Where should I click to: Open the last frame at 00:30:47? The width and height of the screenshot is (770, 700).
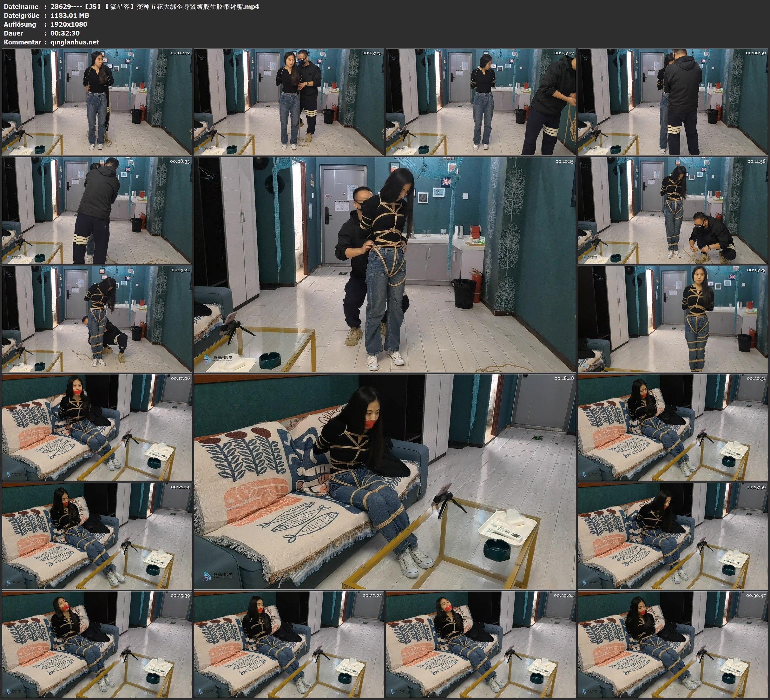click(x=673, y=644)
